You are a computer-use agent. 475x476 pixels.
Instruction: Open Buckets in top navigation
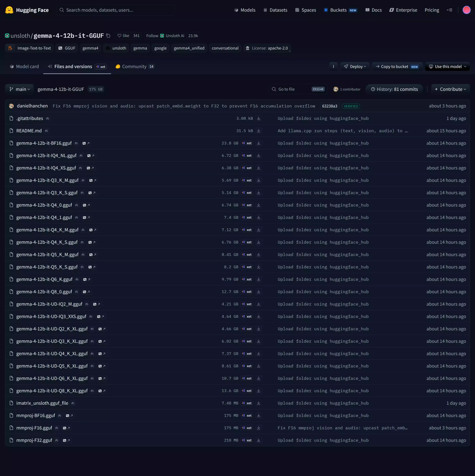tap(341, 10)
